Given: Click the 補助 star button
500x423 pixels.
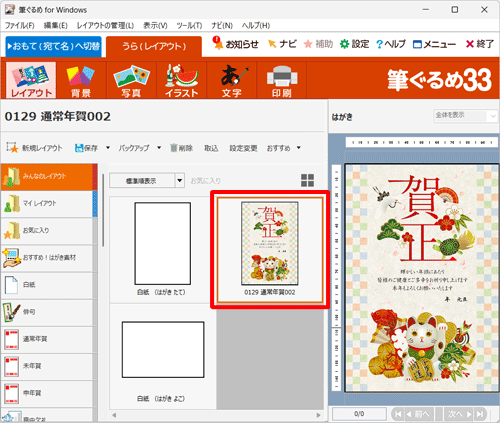Looking at the screenshot, I should tap(318, 44).
